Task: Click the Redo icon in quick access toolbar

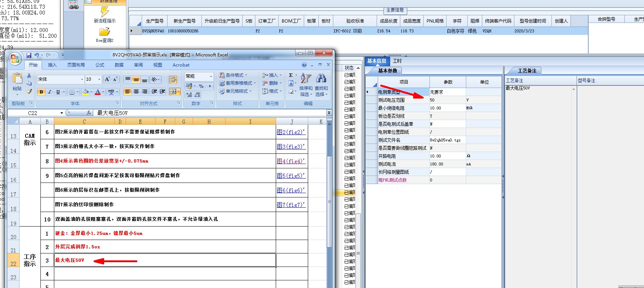Action: (48, 55)
